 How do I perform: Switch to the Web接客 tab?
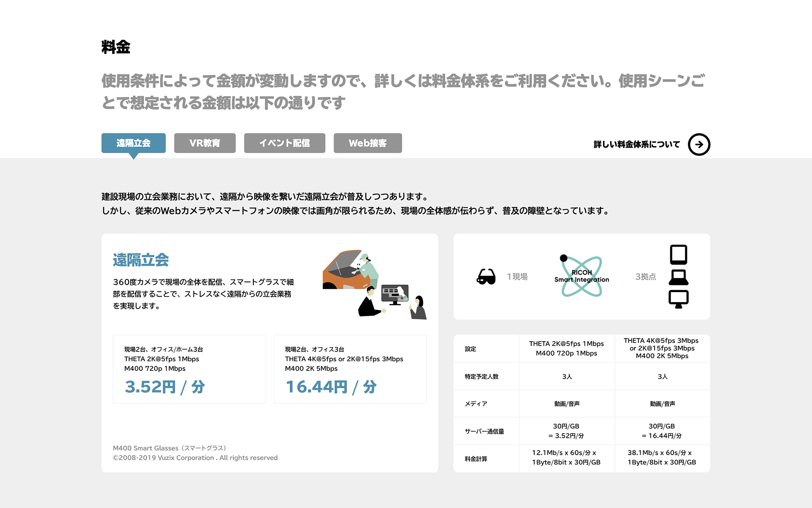pos(368,143)
